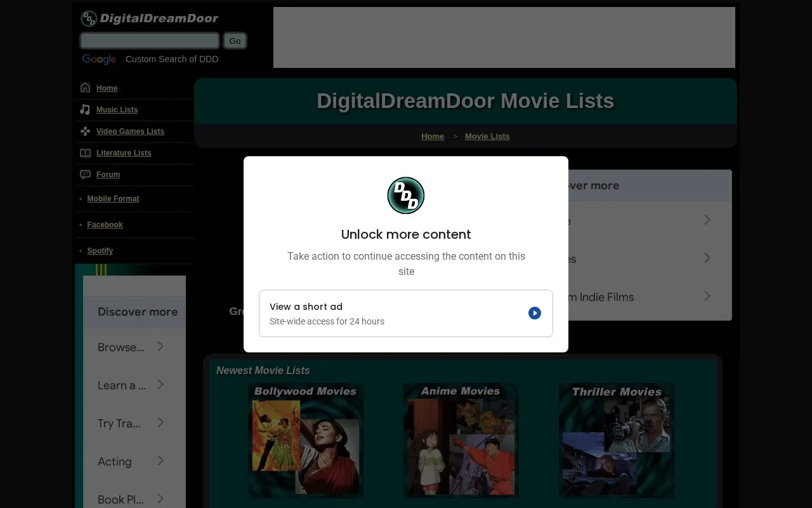This screenshot has width=812, height=508.
Task: Click the Google logo under the search box
Action: coord(99,59)
